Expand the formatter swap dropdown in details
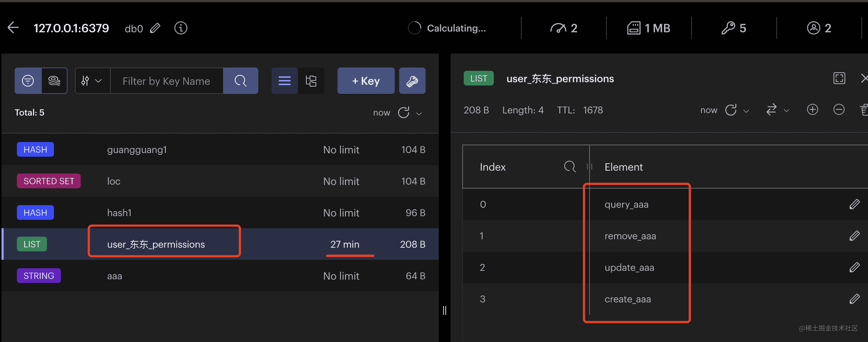Screen dimensions: 868x342 pyautogui.click(x=786, y=110)
